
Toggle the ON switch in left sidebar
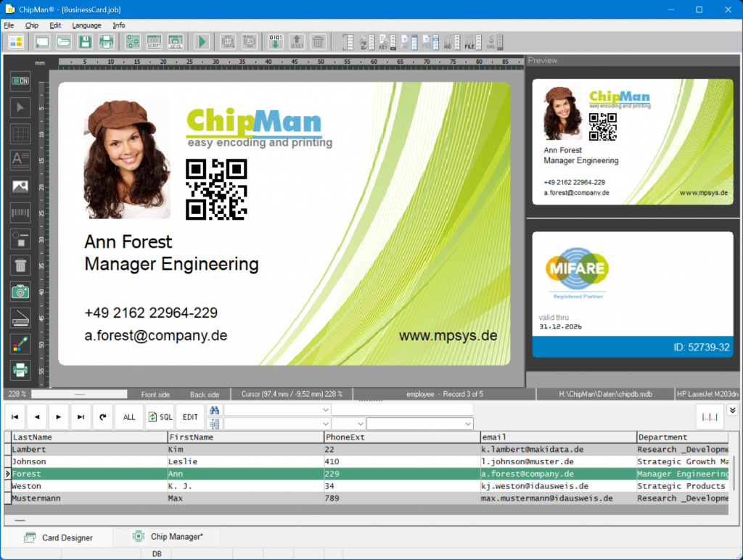click(20, 81)
